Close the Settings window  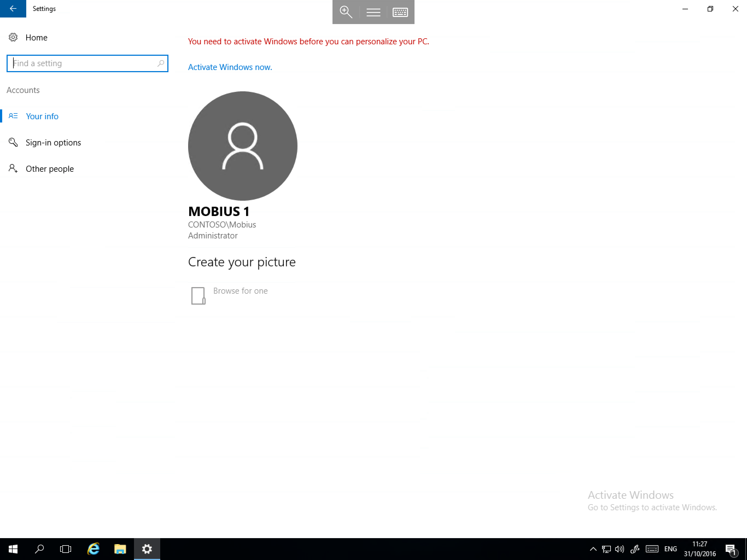point(735,9)
